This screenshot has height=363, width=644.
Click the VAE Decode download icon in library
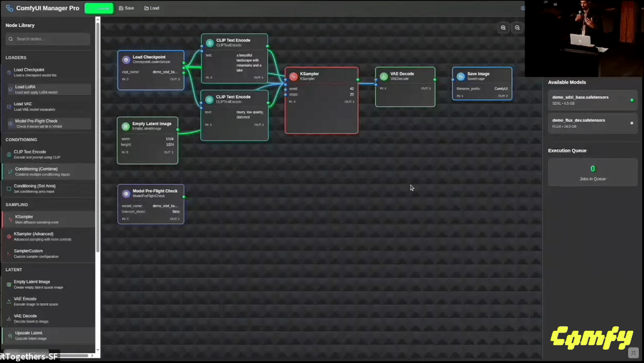click(9, 318)
